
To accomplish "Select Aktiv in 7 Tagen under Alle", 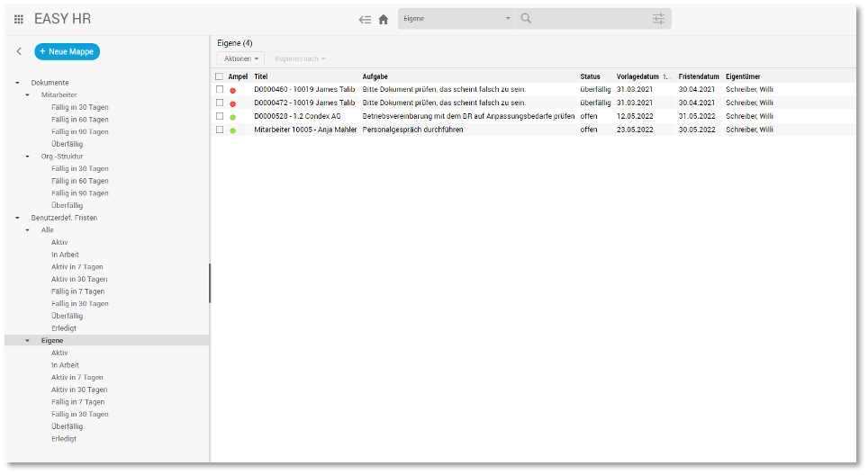I will point(77,266).
